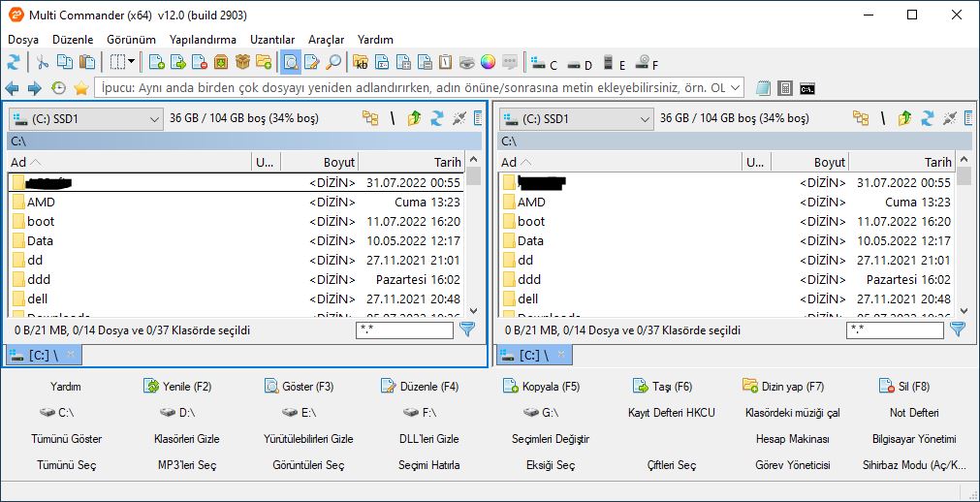Click right panel refresh icon
The height and width of the screenshot is (502, 980).
click(x=928, y=118)
